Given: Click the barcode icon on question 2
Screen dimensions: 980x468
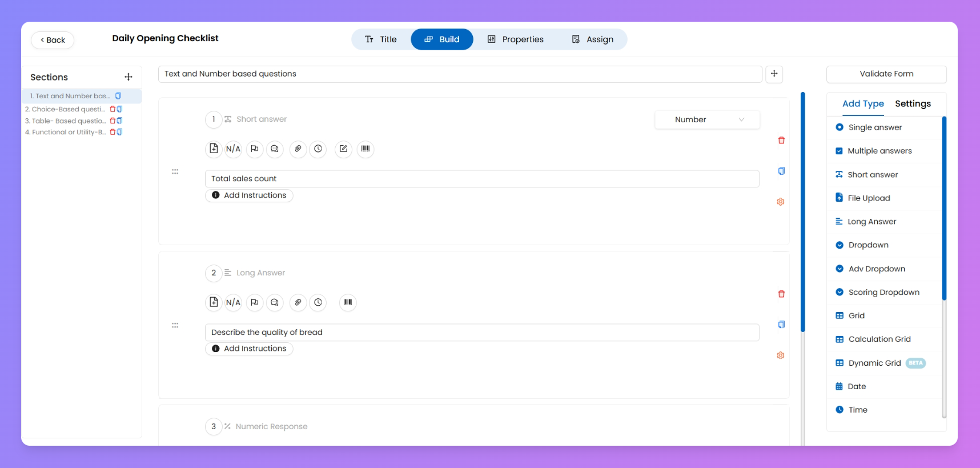Looking at the screenshot, I should [x=348, y=302].
